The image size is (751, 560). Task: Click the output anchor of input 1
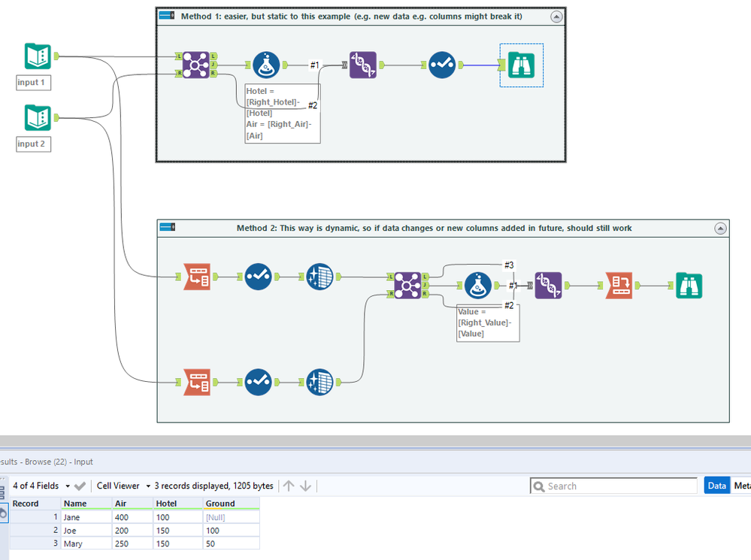(x=56, y=56)
